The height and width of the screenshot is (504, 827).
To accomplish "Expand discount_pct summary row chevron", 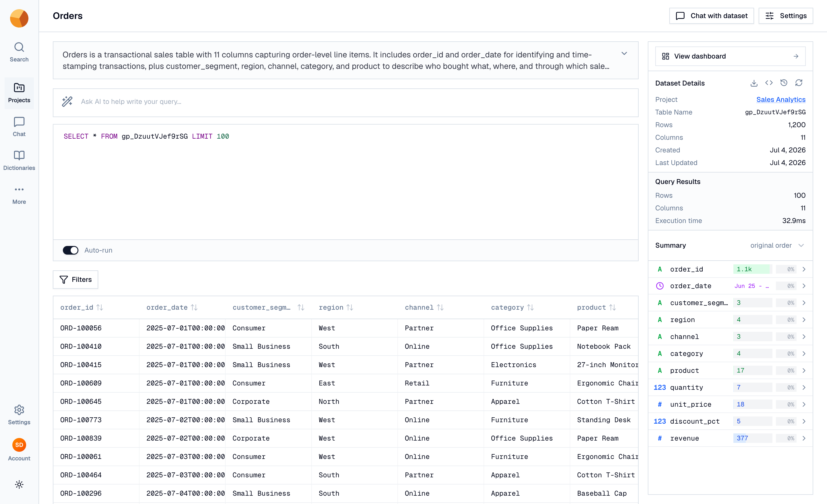I will pos(804,421).
